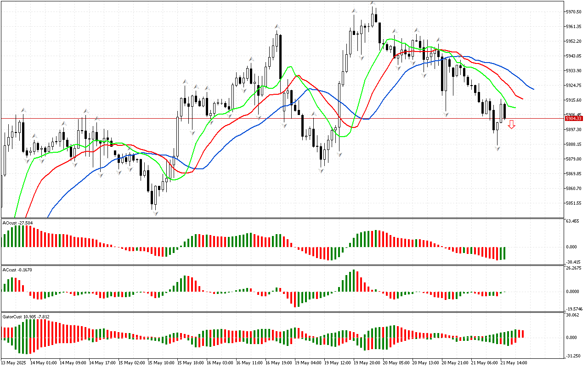Select the red Alligator teeth line end
The height and width of the screenshot is (368, 588).
pos(522,98)
